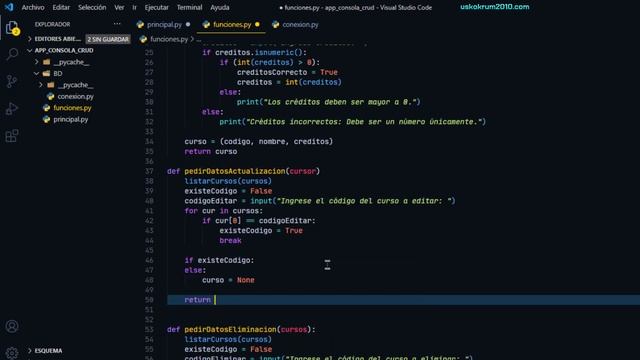Click the VS Code logo icon
Viewport: 640px width, 360px height.
pyautogui.click(x=9, y=7)
